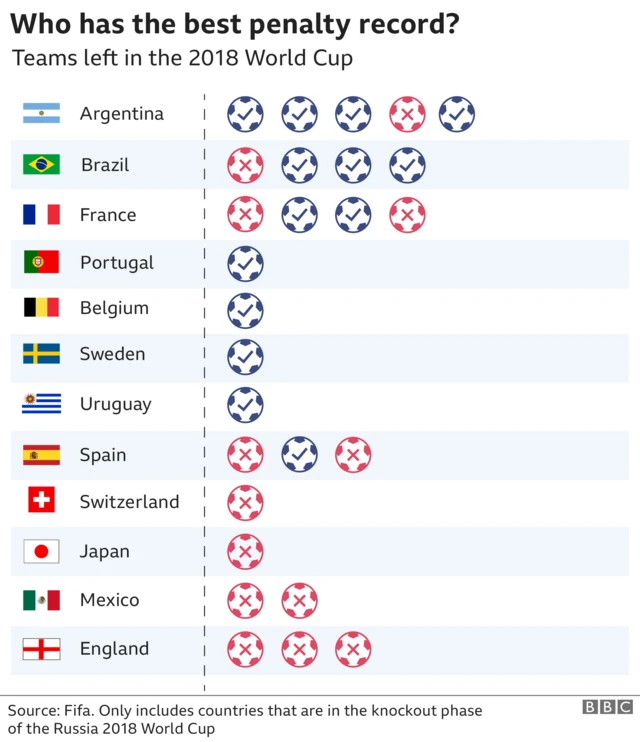Viewport: 640px width, 742px height.
Task: Click the "Belgium" country label
Action: coord(114,308)
